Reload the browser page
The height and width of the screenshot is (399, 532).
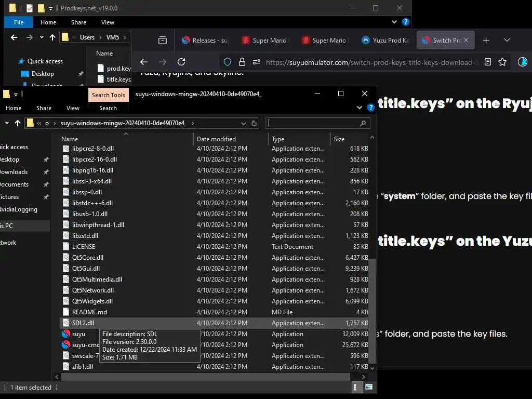pyautogui.click(x=181, y=62)
